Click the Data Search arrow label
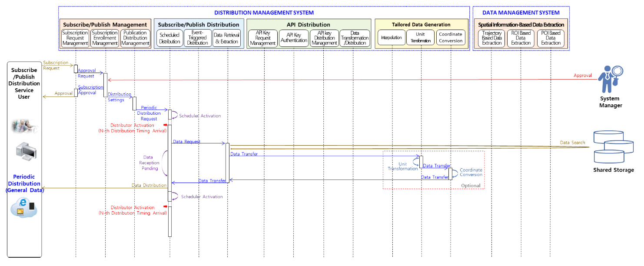Viewport: 644px width, 266px height. coord(572,143)
